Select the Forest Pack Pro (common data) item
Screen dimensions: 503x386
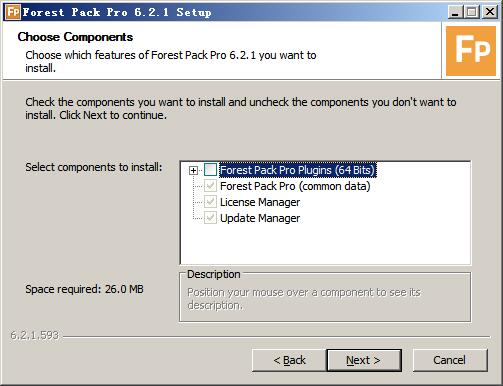pos(295,186)
